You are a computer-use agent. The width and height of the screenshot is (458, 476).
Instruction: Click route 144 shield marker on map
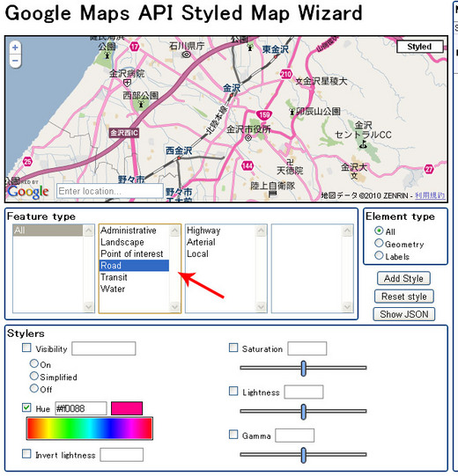247,165
